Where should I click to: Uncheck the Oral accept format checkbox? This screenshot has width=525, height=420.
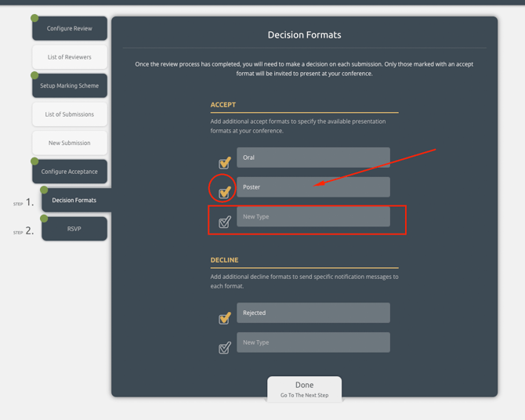pyautogui.click(x=224, y=162)
